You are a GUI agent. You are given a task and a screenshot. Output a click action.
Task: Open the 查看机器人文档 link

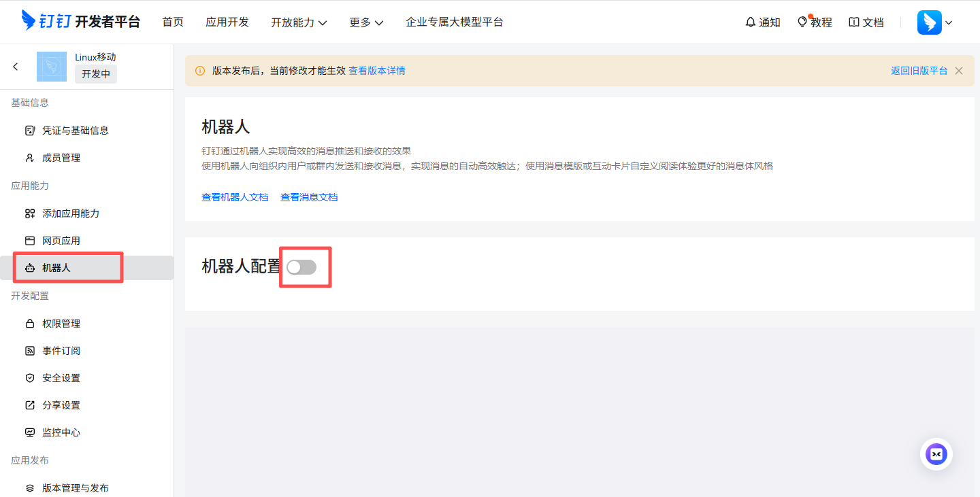pyautogui.click(x=235, y=197)
